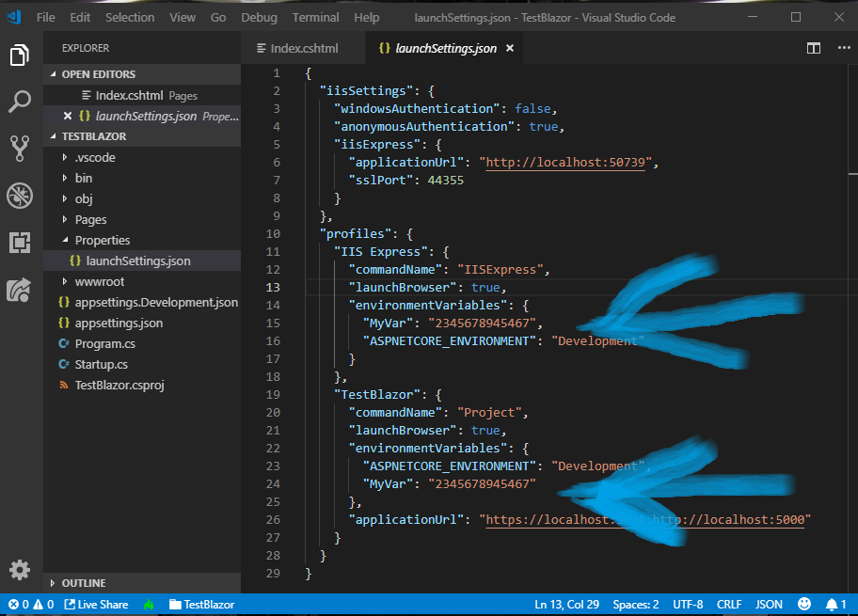
Task: Start Live Share from status bar
Action: coord(96,605)
